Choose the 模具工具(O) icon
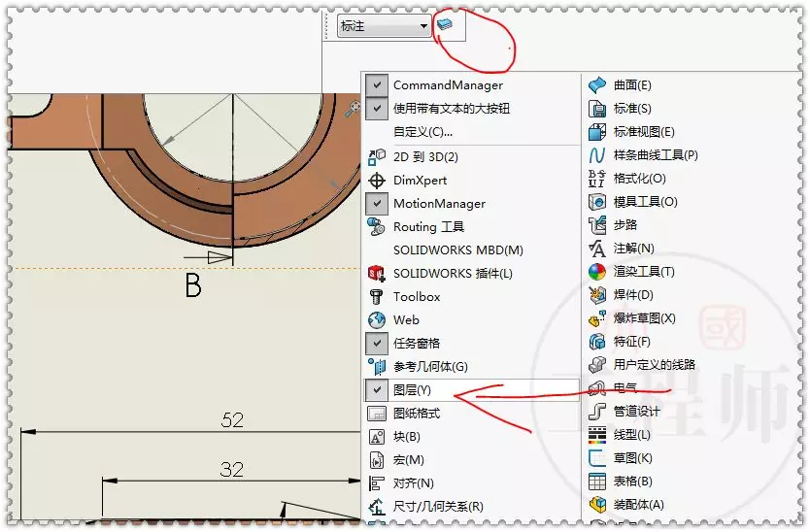This screenshot has width=810, height=532. point(597,201)
